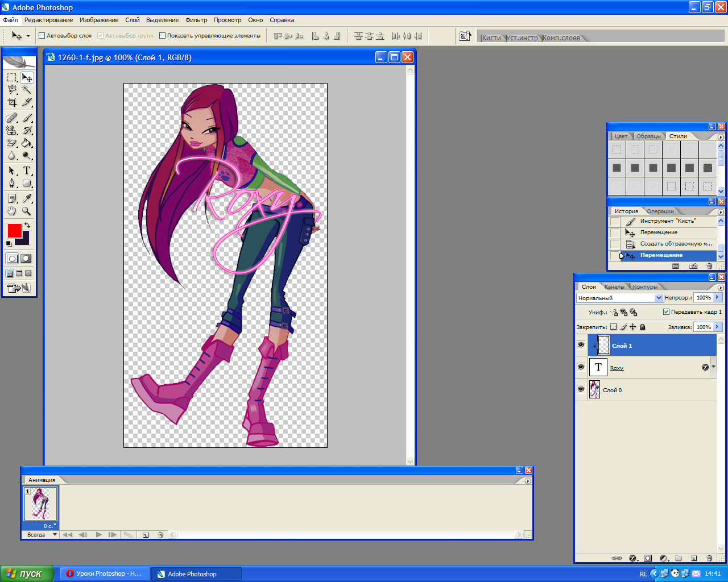Open the Изображение menu
This screenshot has height=582, width=728.
pos(99,20)
